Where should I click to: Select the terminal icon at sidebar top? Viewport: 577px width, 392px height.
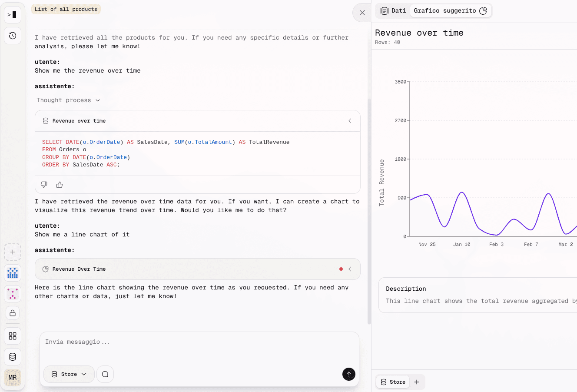coord(13,14)
